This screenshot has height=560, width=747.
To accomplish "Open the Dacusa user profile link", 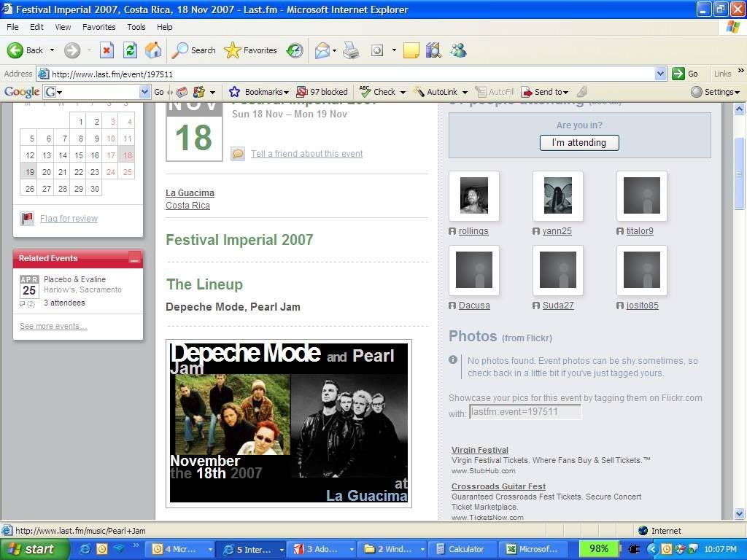I will coord(474,306).
